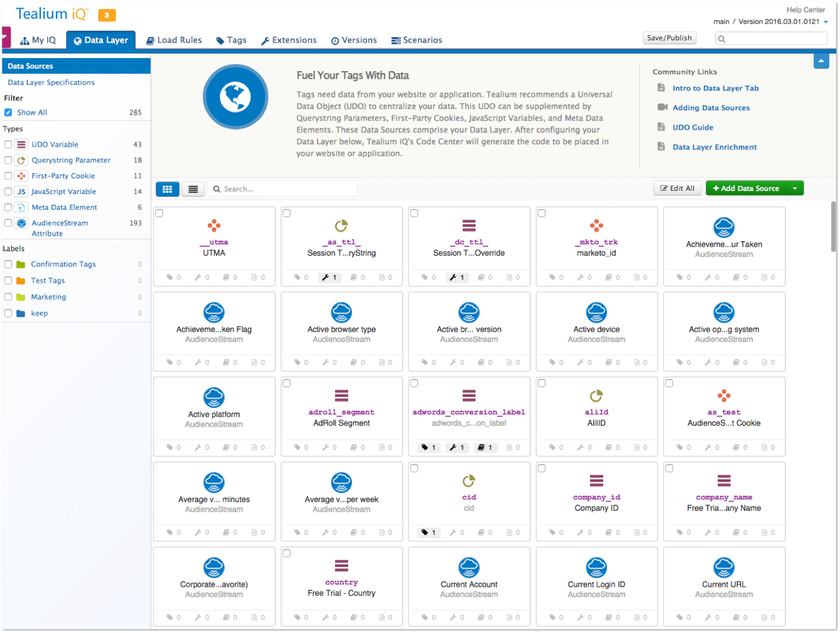
Task: Click AudienceStream icon on Active device card
Action: (596, 312)
